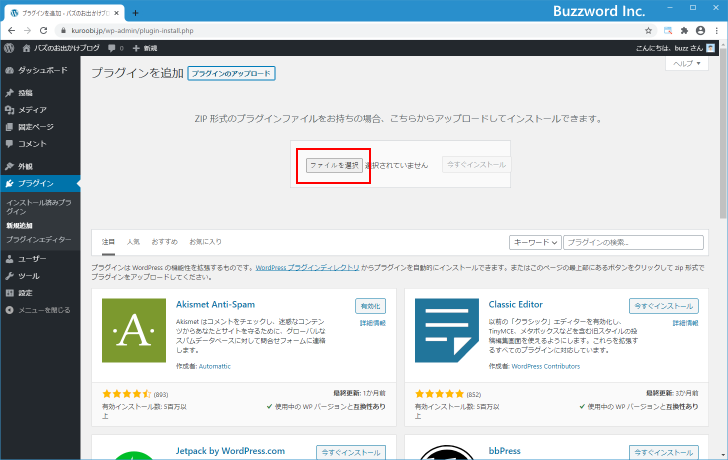Open 詳細情報 for Classic Editor
The image size is (728, 460).
click(685, 323)
